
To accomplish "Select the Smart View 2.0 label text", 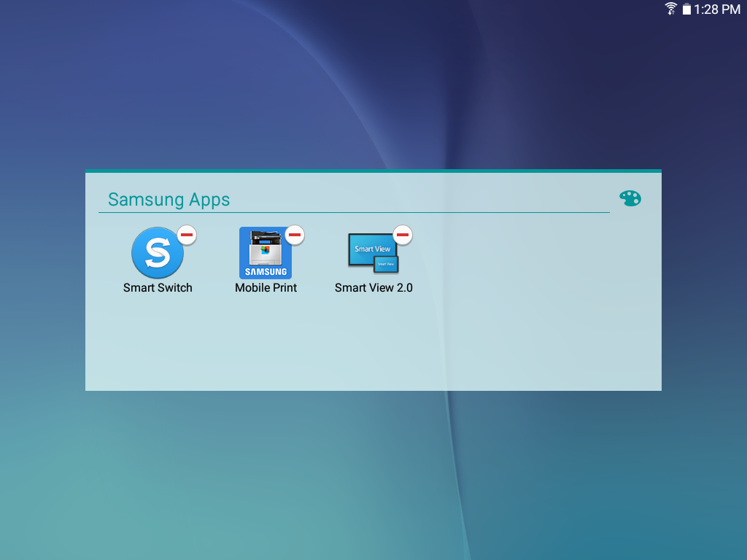I will click(x=373, y=287).
